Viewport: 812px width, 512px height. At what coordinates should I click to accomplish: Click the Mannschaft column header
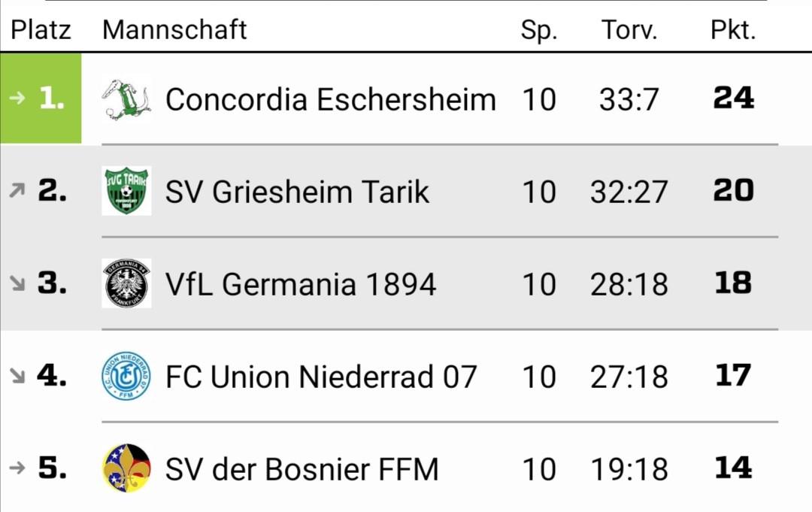174,29
